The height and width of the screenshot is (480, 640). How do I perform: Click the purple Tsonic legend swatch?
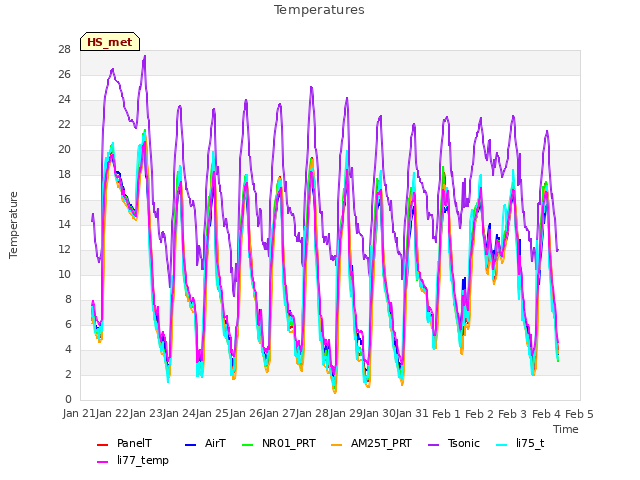coord(433,444)
